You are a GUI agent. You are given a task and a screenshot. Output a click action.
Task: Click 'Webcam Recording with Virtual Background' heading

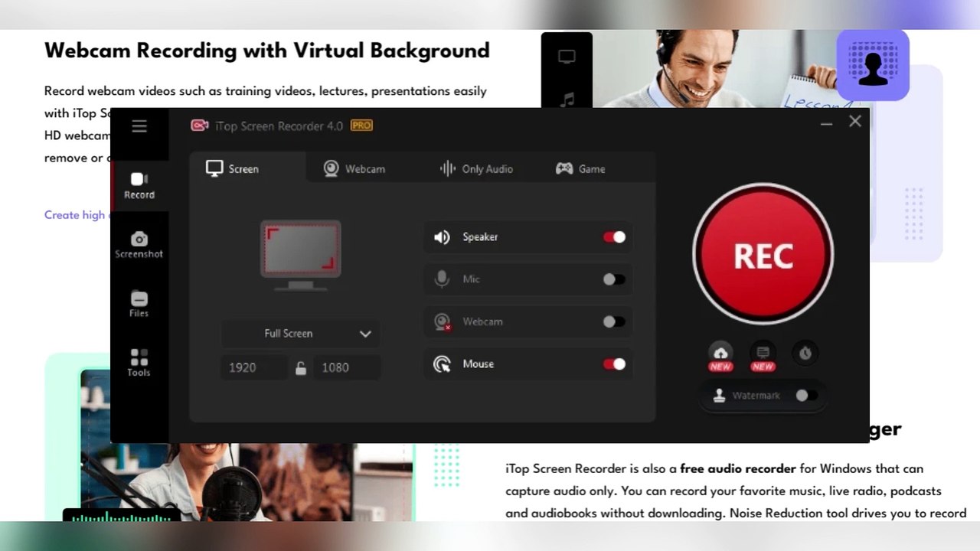pos(267,51)
